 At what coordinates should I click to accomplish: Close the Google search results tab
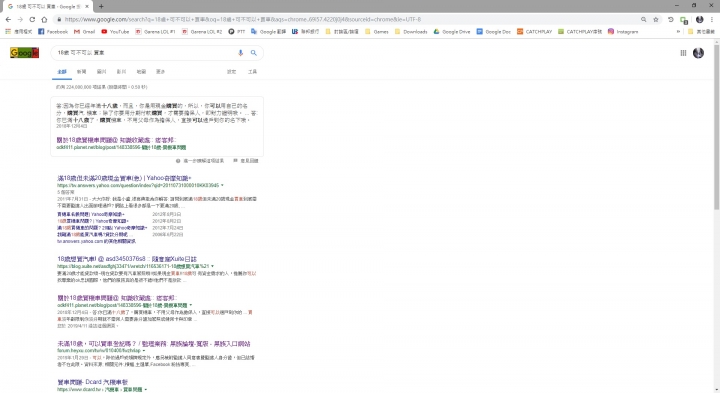pos(87,6)
